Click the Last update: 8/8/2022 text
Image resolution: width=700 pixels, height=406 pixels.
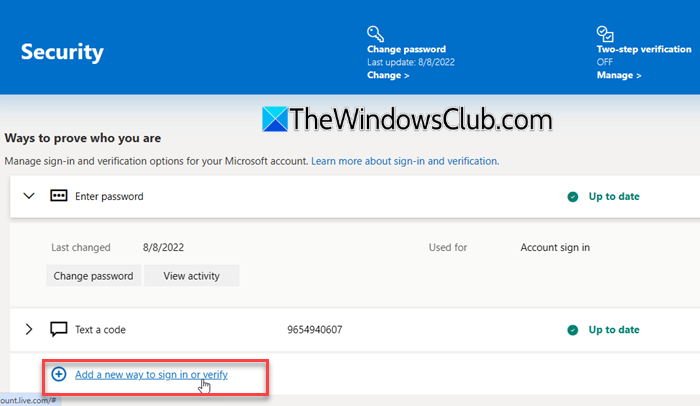click(x=411, y=62)
